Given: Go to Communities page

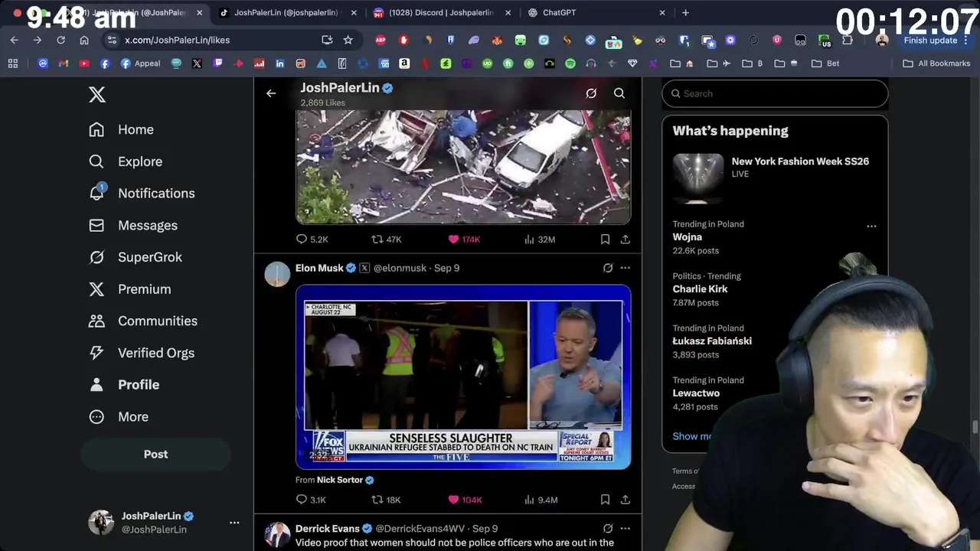Looking at the screenshot, I should (142, 321).
